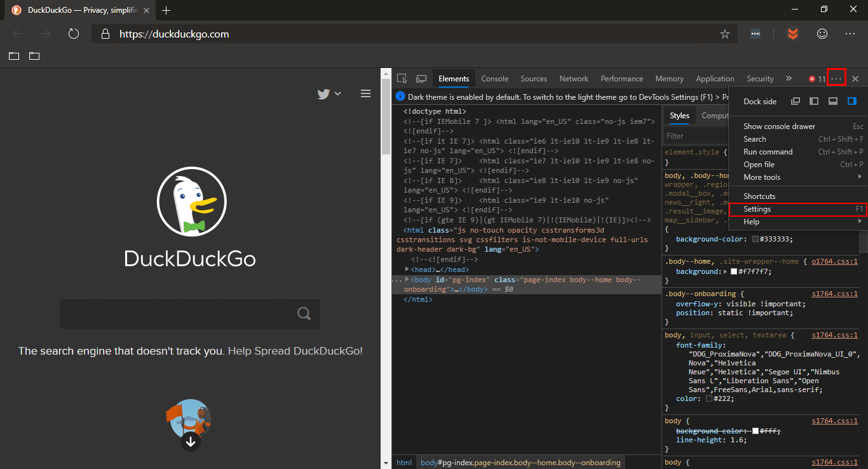
Task: Open the second favorites bar folder
Action: [x=34, y=56]
